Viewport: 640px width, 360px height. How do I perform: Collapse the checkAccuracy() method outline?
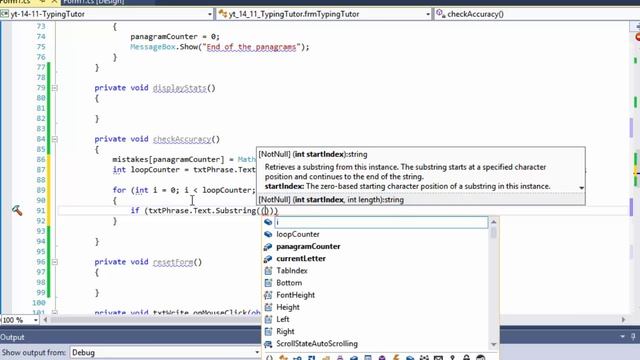point(54,139)
